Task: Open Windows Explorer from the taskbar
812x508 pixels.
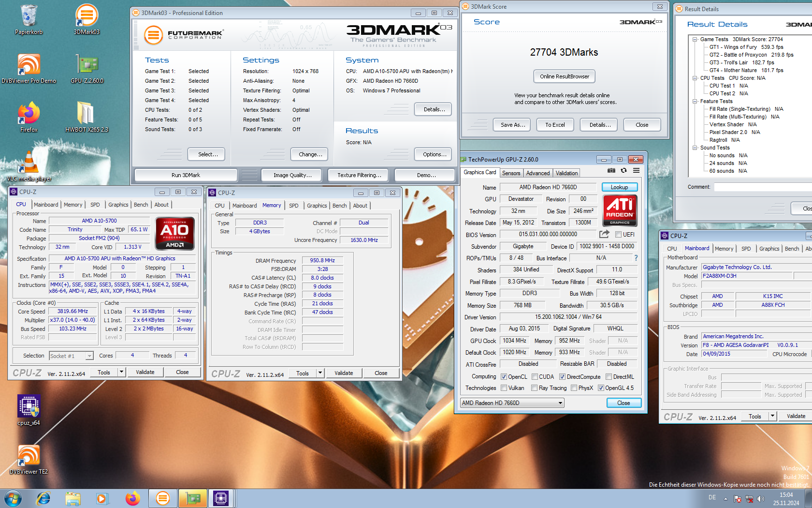Action: [73, 498]
